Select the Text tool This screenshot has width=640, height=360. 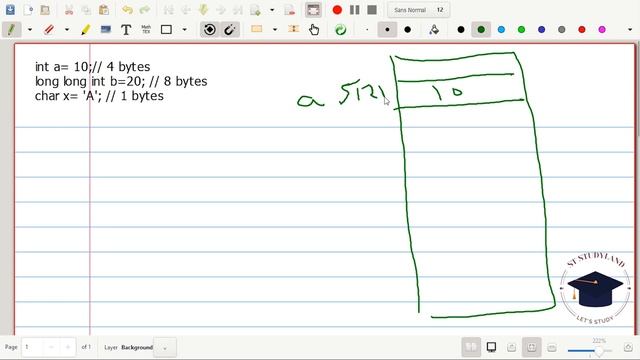pyautogui.click(x=126, y=29)
